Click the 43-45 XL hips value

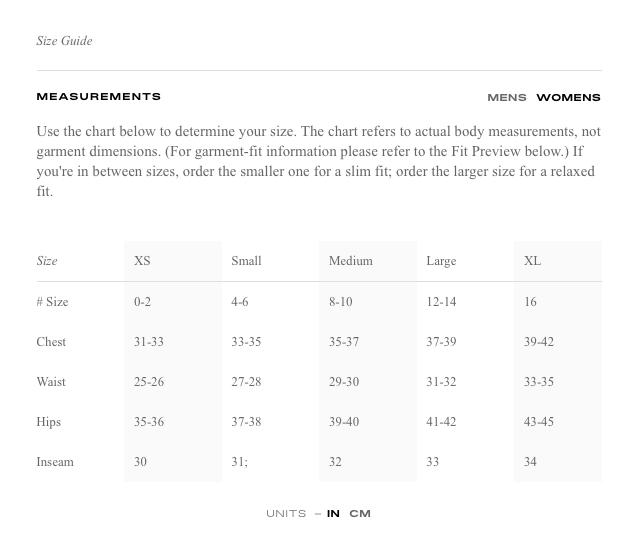click(539, 421)
